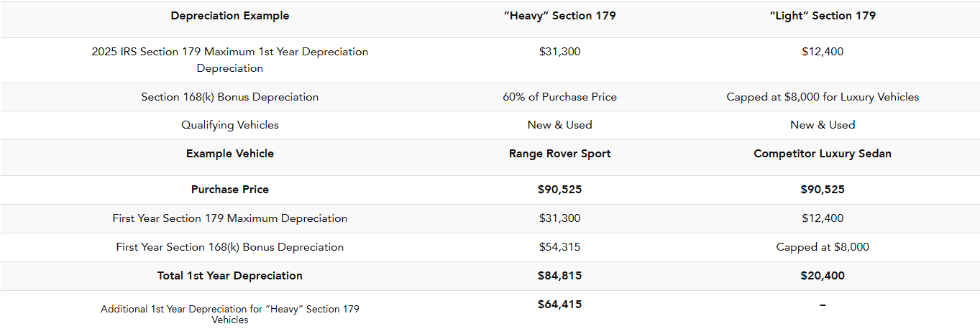Click the "Depreciation Example" column header
Viewport: 980px width, 334px height.
coord(229,16)
